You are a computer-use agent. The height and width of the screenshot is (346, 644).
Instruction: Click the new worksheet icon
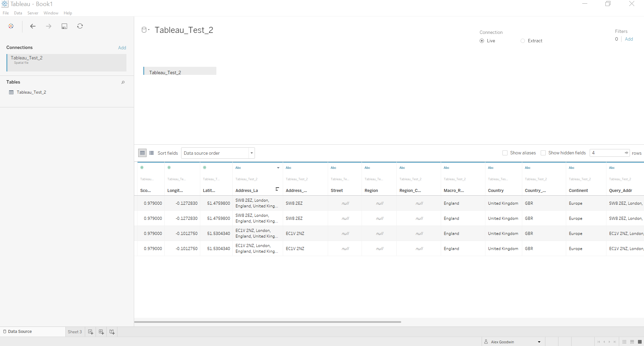pyautogui.click(x=91, y=332)
